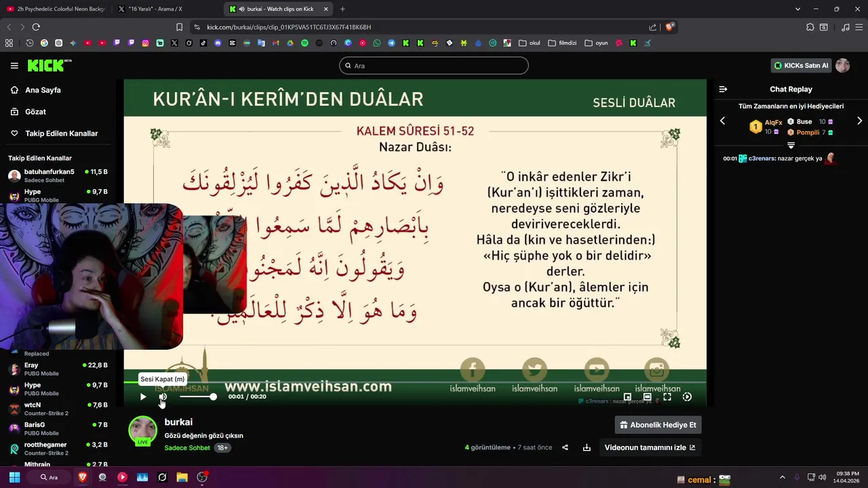868x488 pixels.
Task: Open Windows Start menu
Action: click(14, 477)
